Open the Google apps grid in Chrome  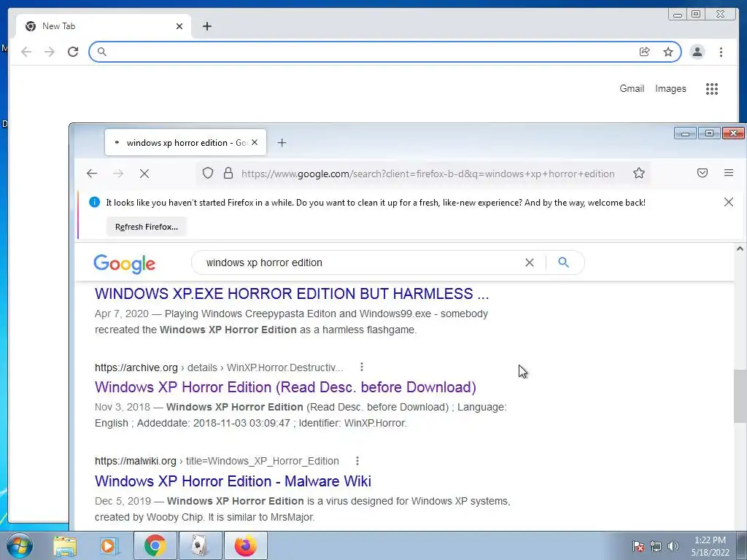(712, 88)
